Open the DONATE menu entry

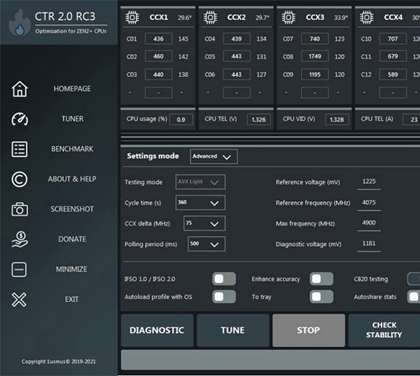coord(72,239)
